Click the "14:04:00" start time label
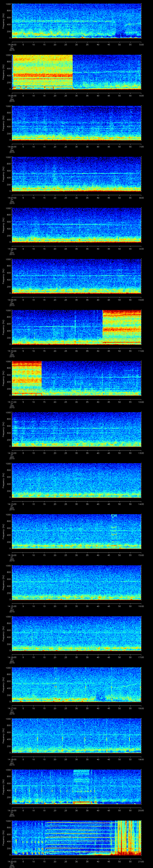Viewport: 153px width, 868px height. (12, 44)
